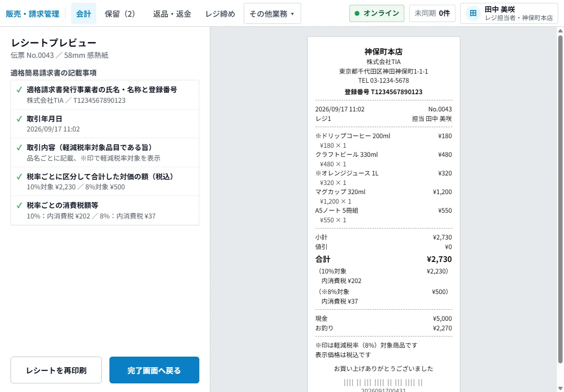This screenshot has width=564, height=392.
Task: Click the 神保町本店 receipt title
Action: [x=383, y=52]
